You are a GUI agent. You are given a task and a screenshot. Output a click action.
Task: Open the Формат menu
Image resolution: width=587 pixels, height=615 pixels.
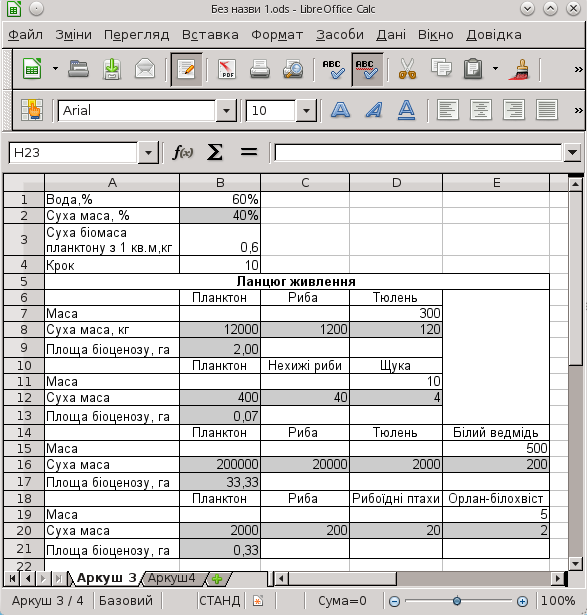coord(277,35)
